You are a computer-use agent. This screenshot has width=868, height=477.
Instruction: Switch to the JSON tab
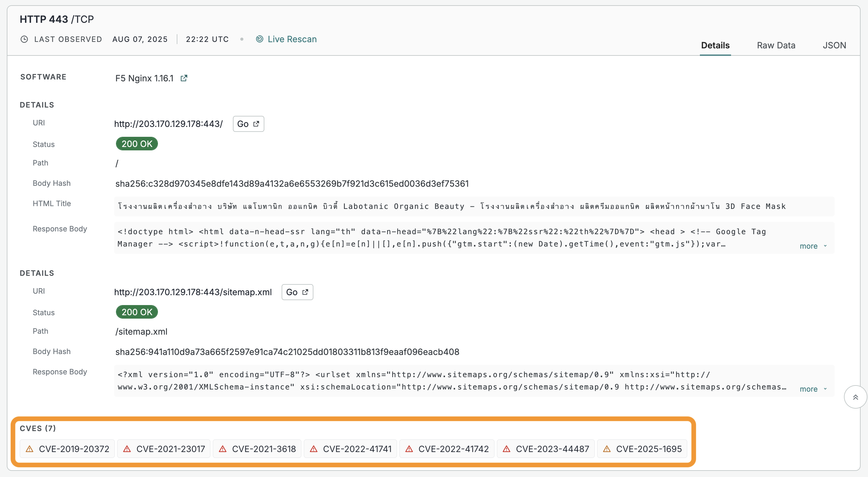coord(834,45)
